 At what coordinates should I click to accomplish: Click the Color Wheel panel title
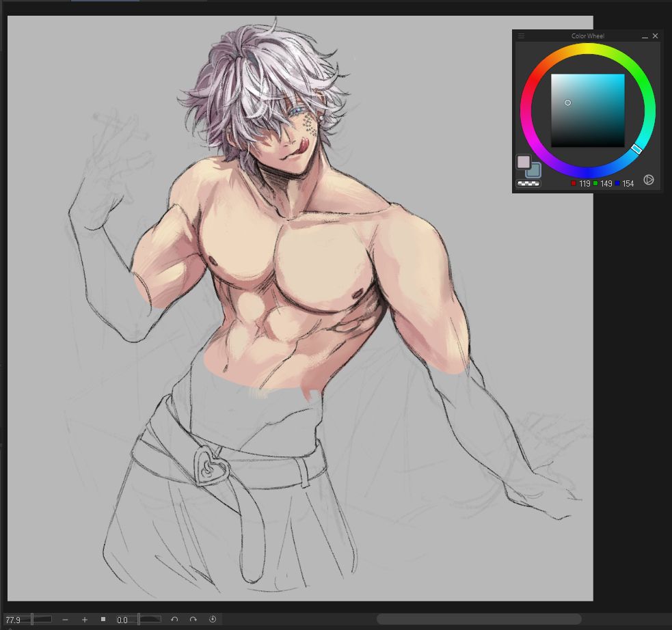(587, 36)
